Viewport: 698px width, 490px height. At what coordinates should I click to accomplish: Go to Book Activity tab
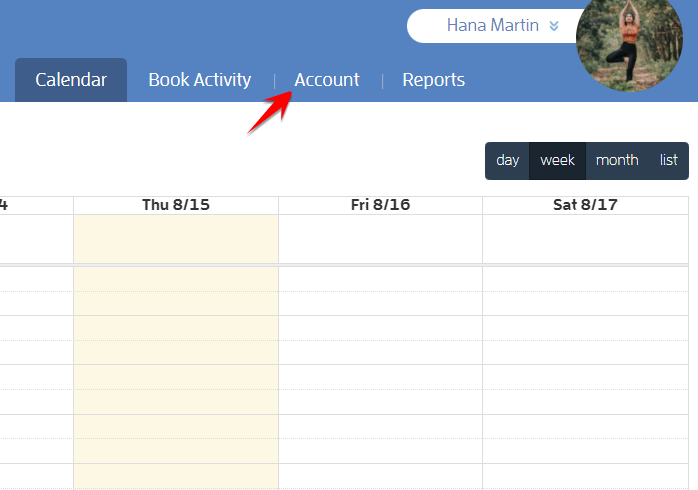pyautogui.click(x=199, y=80)
